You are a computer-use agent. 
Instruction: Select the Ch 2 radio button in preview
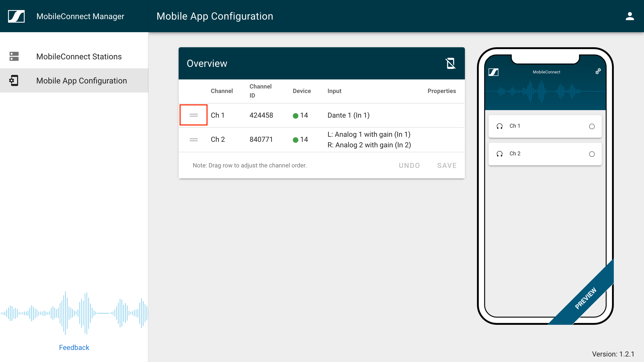pos(592,154)
